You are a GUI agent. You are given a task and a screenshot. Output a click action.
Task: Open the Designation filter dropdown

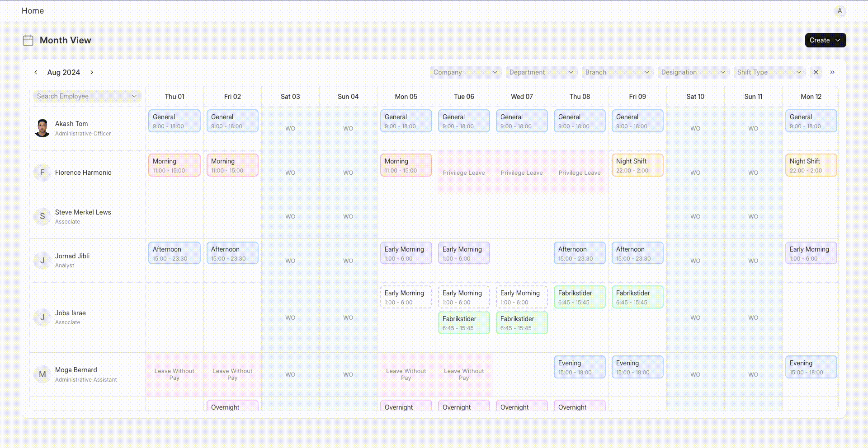tap(693, 72)
